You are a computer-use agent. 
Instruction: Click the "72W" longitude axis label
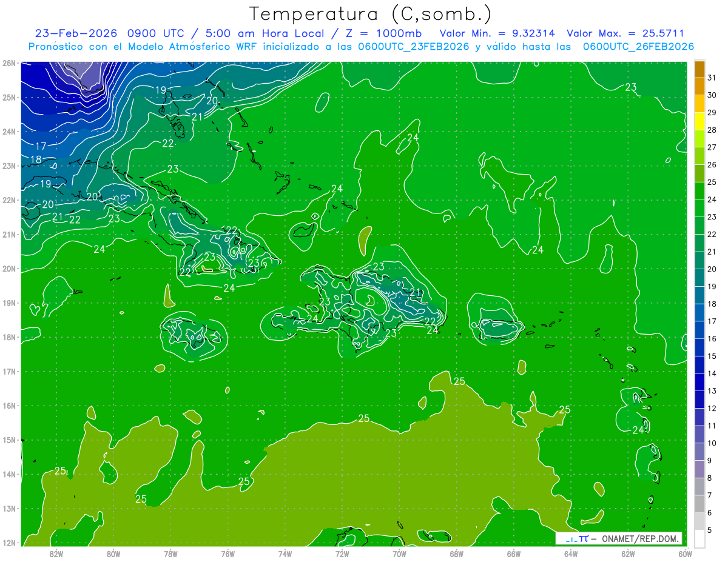342,554
